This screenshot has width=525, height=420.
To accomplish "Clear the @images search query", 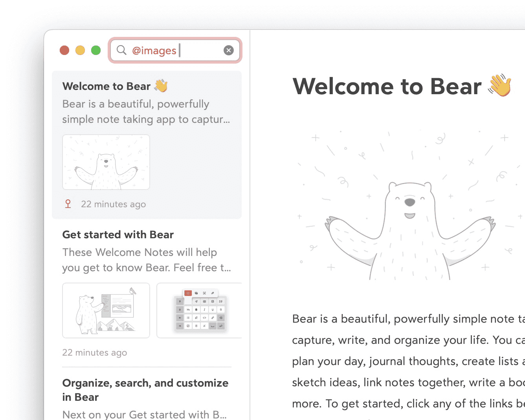I will click(x=229, y=50).
